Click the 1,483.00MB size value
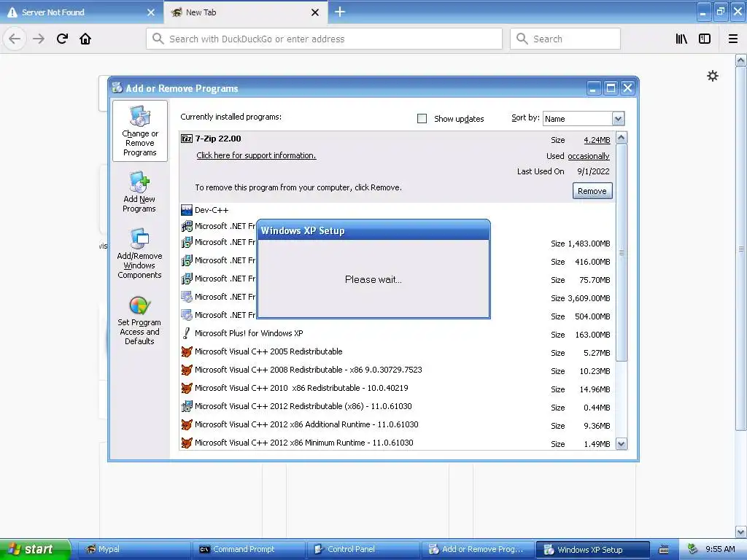 coord(589,244)
